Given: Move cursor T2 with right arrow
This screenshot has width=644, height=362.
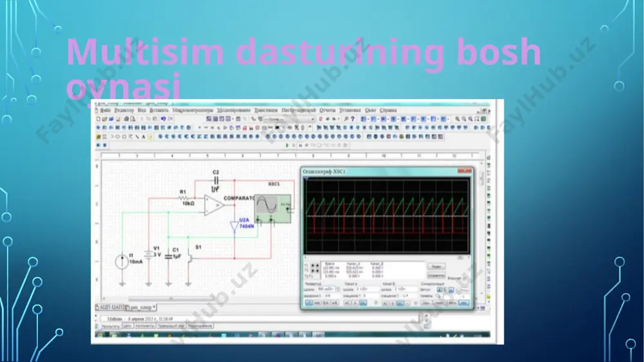Looking at the screenshot, I should (317, 271).
